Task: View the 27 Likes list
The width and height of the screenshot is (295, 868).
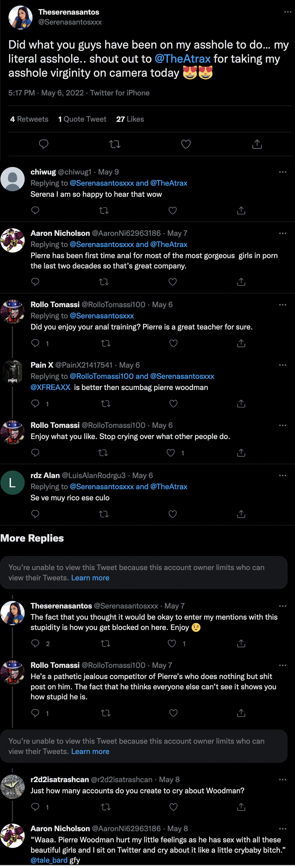Action: (130, 119)
